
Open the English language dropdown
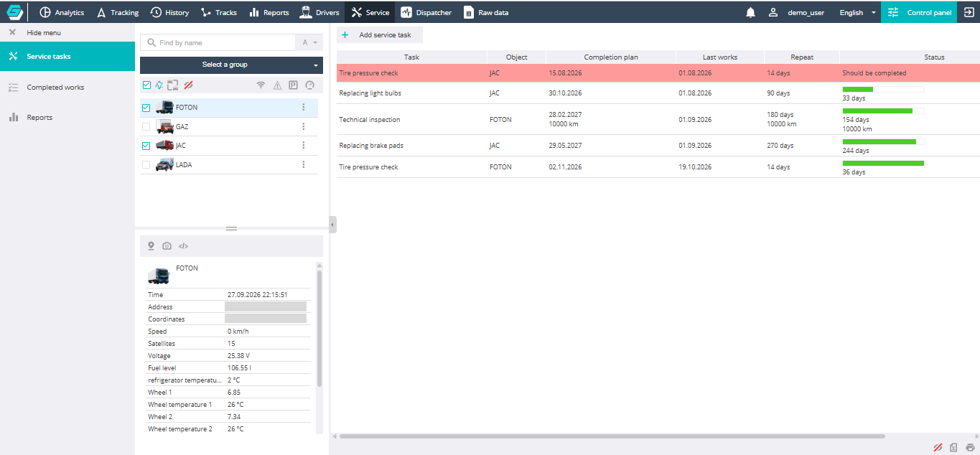tap(857, 12)
